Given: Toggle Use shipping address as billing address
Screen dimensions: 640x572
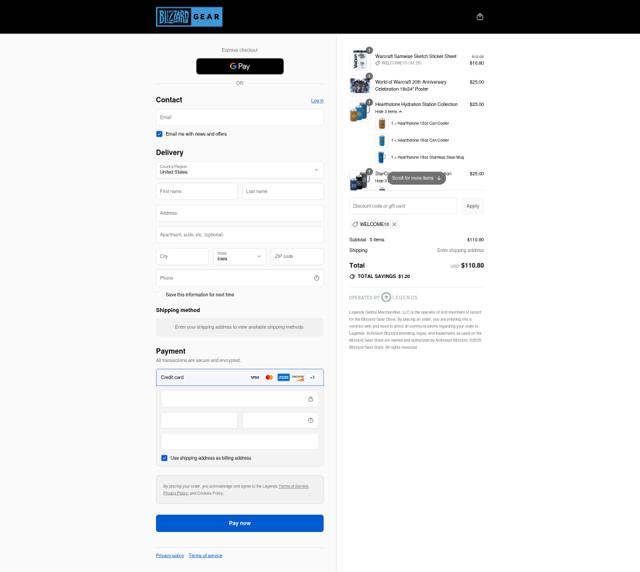Looking at the screenshot, I should [x=164, y=458].
